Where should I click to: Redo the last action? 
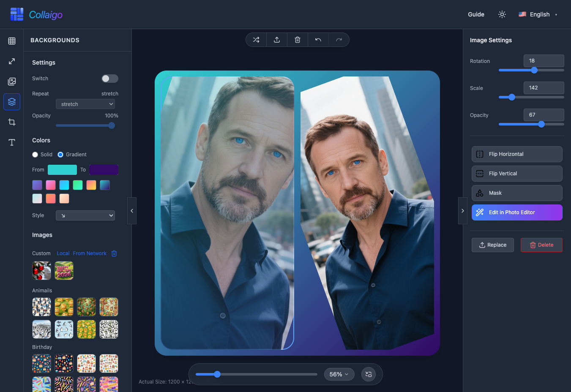point(339,40)
